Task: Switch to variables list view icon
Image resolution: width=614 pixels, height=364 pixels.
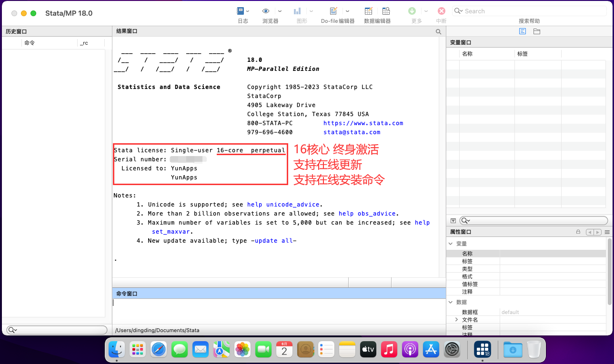Action: coord(523,31)
